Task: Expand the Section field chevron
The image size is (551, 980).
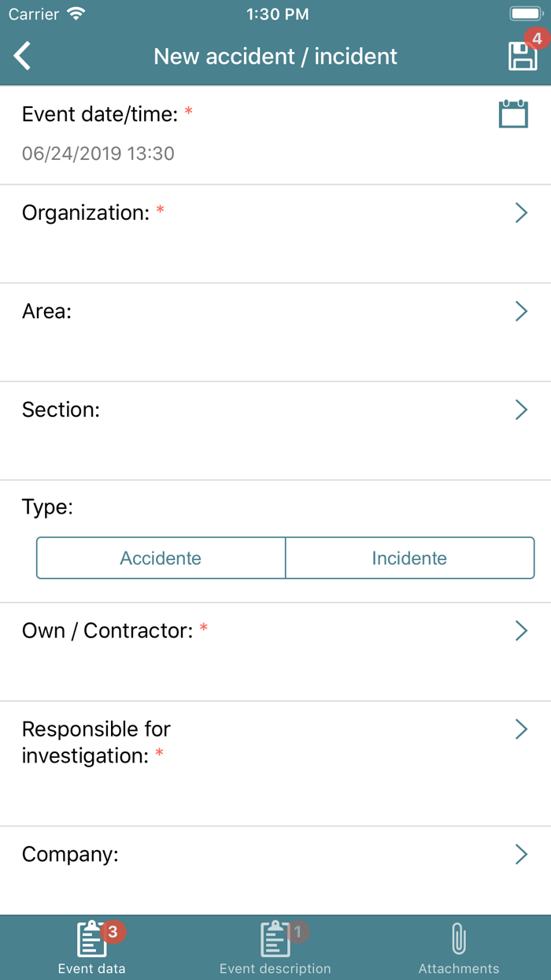Action: tap(520, 410)
